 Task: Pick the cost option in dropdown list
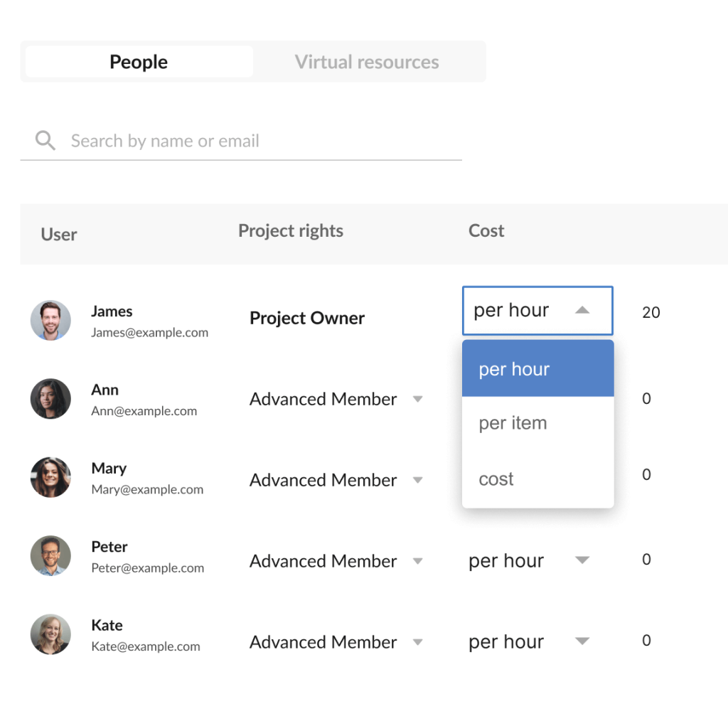coord(537,479)
